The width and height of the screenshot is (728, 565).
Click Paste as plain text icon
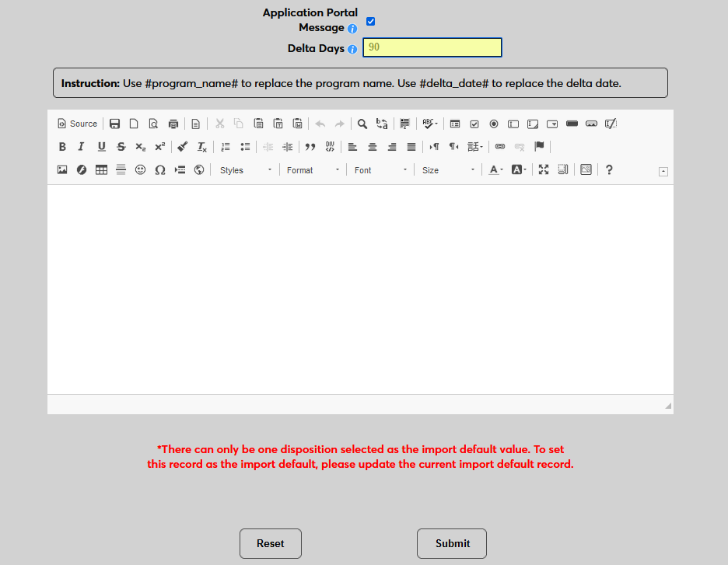(278, 124)
